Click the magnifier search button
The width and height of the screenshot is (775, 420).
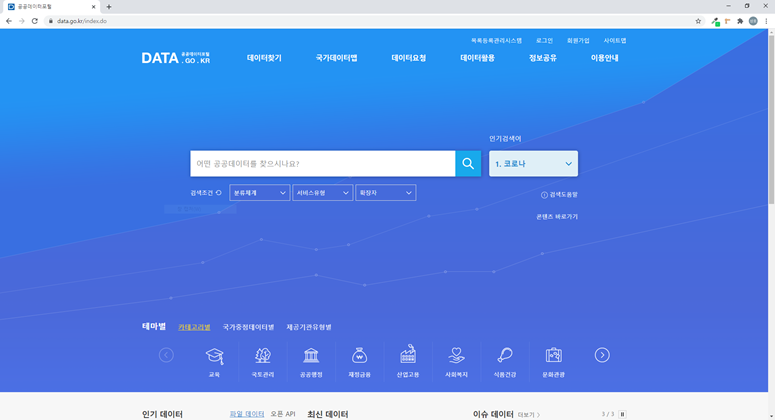pos(468,164)
